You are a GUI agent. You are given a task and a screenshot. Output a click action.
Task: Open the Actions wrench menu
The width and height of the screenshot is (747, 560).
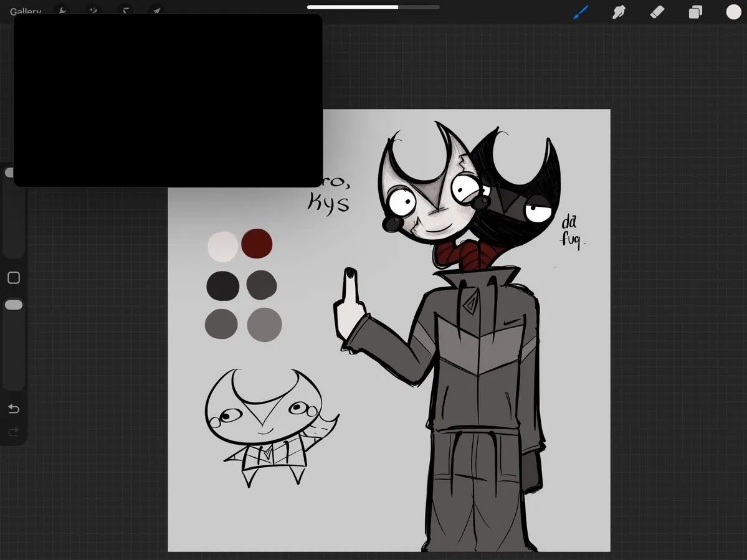pos(62,11)
